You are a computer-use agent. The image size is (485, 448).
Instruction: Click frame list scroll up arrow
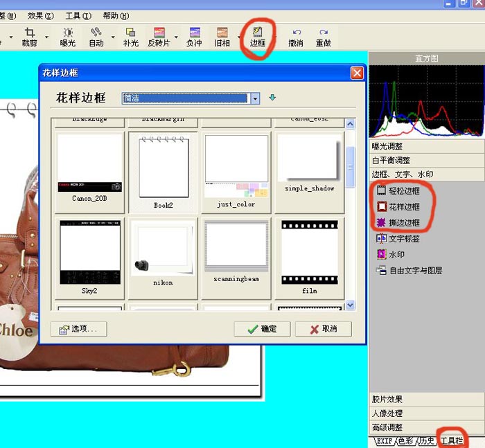pos(350,124)
